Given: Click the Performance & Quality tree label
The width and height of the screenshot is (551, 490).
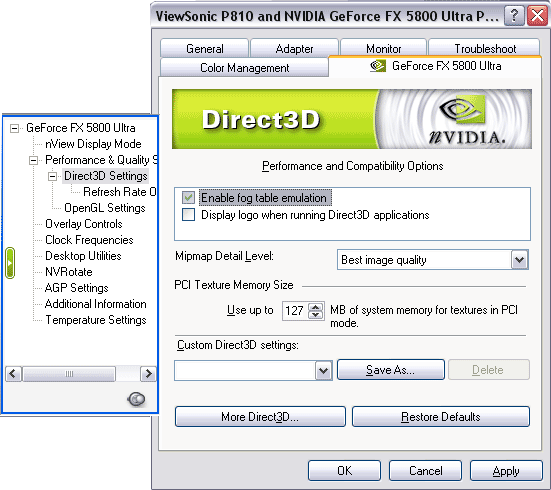Looking at the screenshot, I should point(101,160).
